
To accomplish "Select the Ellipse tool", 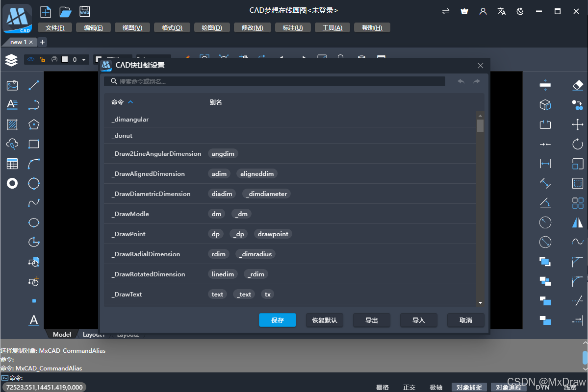I will (x=34, y=222).
